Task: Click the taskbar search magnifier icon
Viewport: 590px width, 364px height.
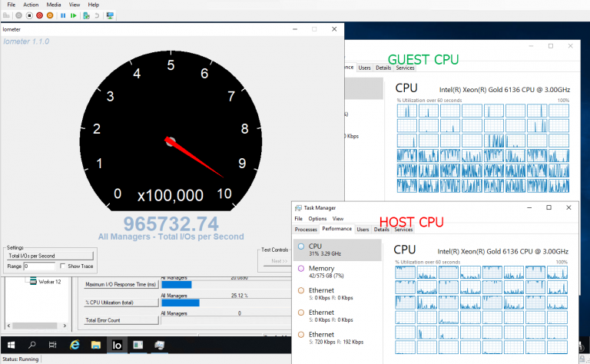Action: coord(32,345)
